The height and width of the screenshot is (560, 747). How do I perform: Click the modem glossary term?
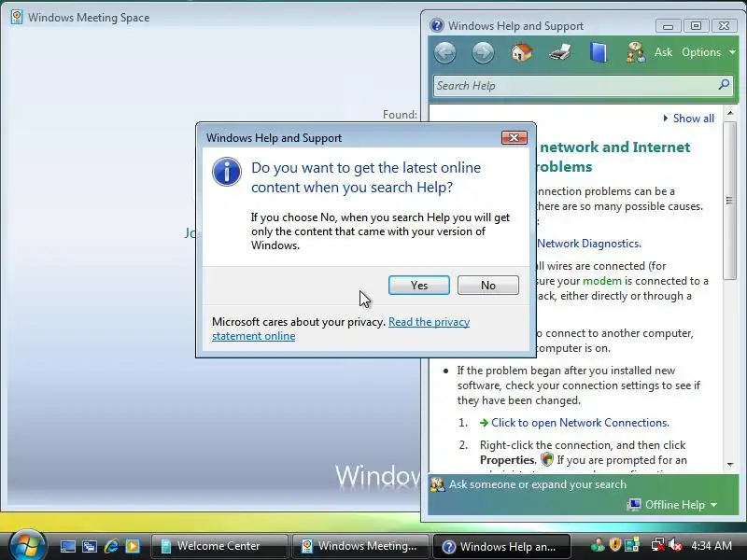[601, 281]
